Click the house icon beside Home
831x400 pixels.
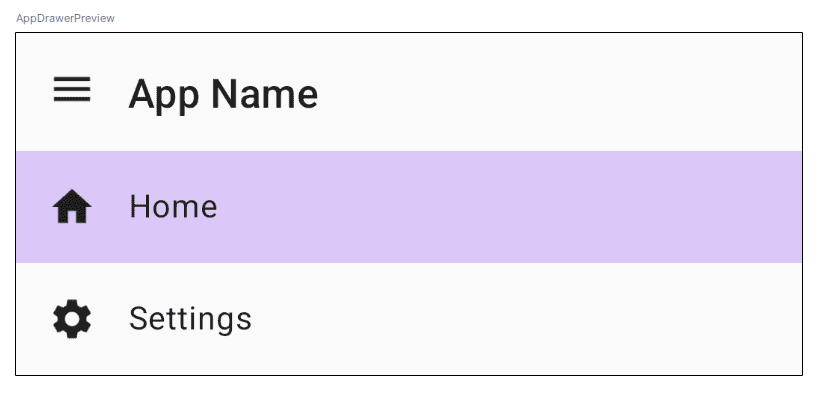tap(72, 207)
